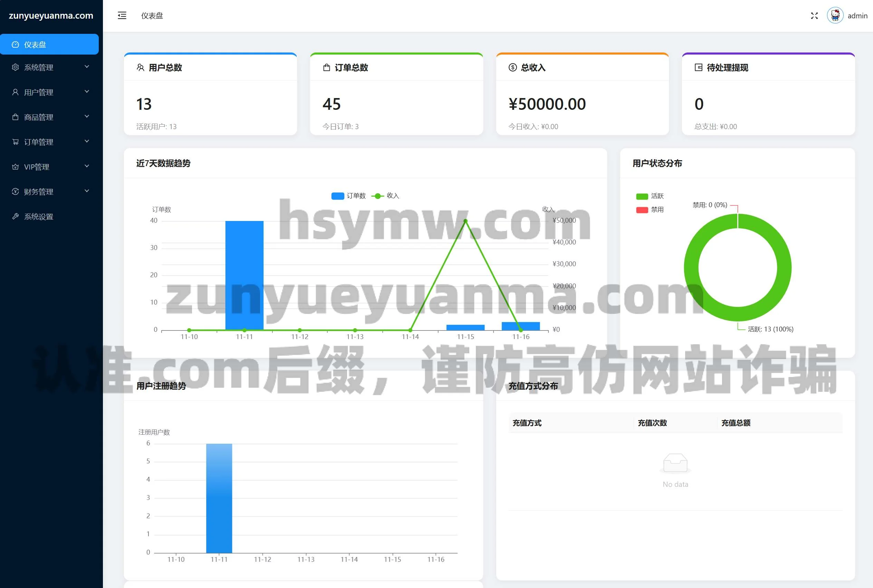Expand the 用户管理 submenu chevron
Viewport: 873px width, 588px height.
coord(87,91)
